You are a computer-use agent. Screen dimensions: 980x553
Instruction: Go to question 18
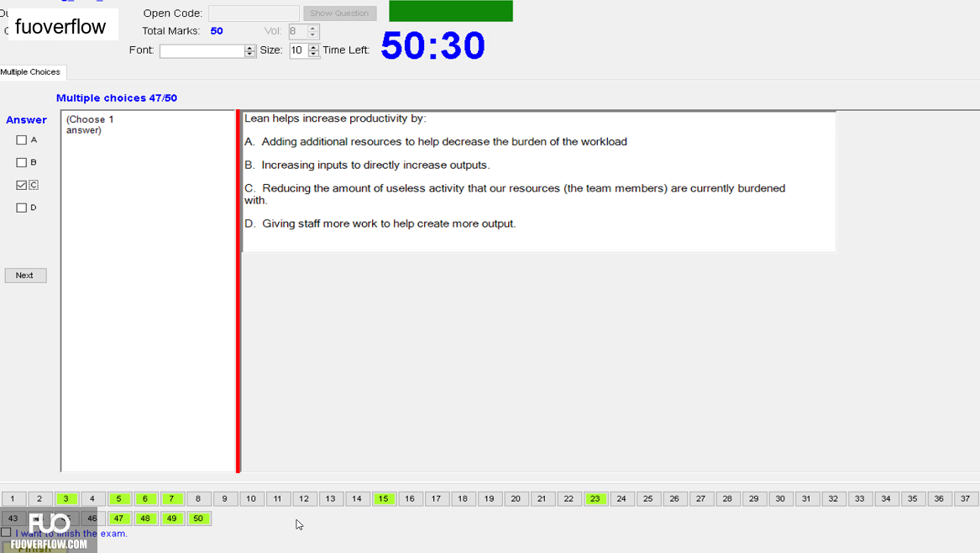pyautogui.click(x=463, y=498)
